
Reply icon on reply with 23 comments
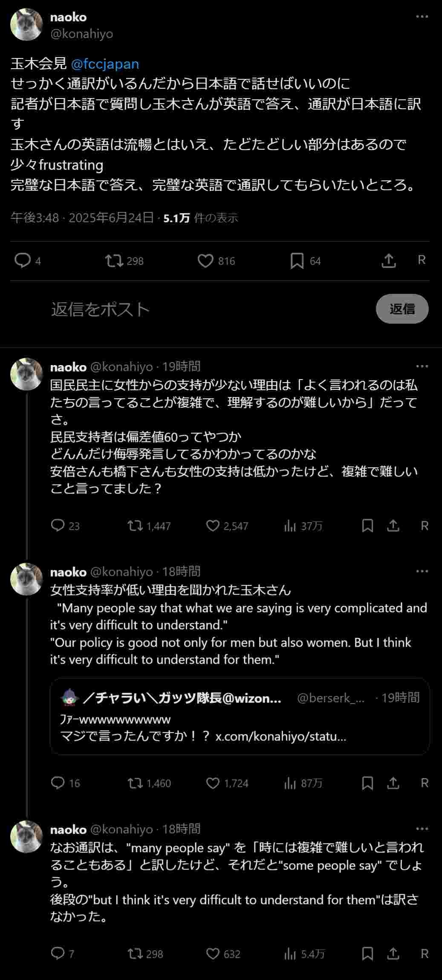click(x=58, y=525)
